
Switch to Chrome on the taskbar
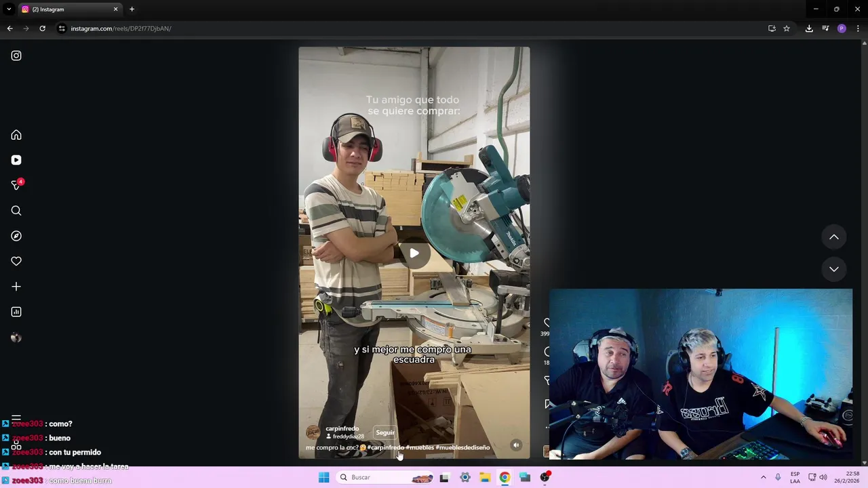coord(505,477)
